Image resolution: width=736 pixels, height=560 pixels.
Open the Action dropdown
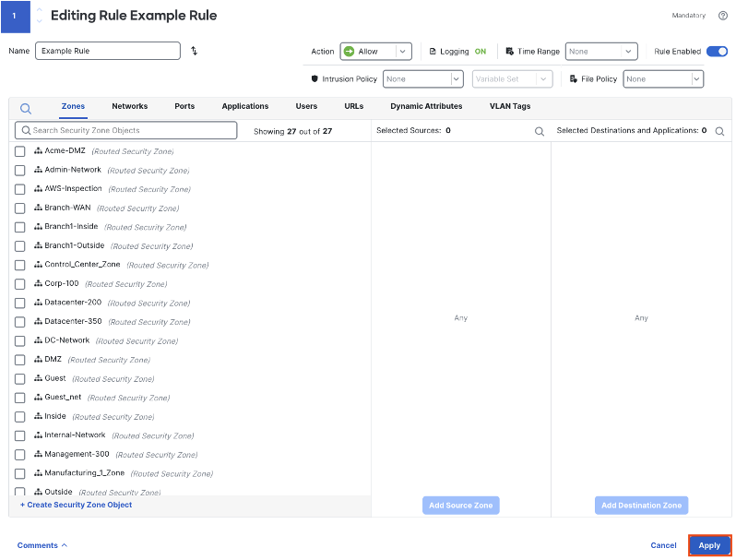(x=376, y=51)
